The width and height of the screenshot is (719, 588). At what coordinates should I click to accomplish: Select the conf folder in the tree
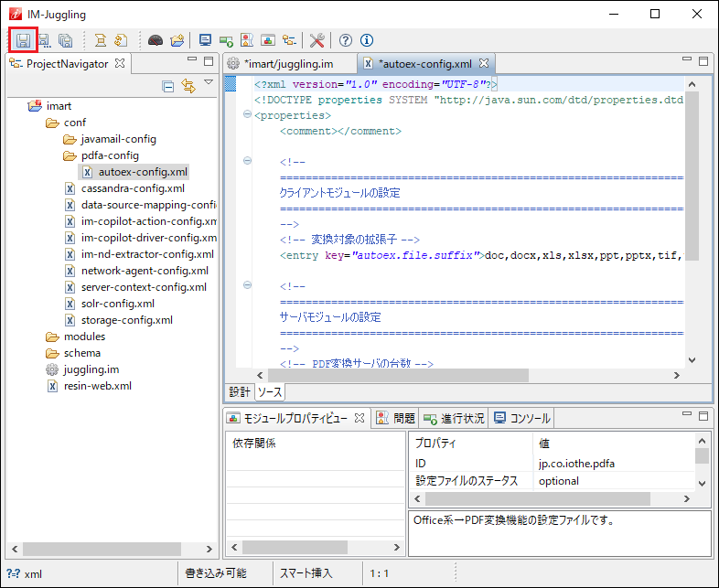point(75,123)
